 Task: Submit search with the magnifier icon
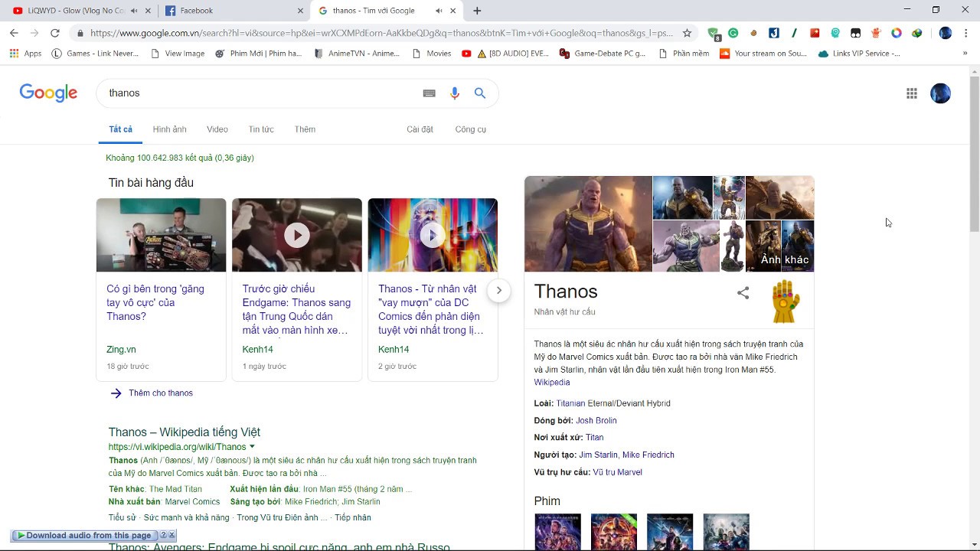point(480,93)
